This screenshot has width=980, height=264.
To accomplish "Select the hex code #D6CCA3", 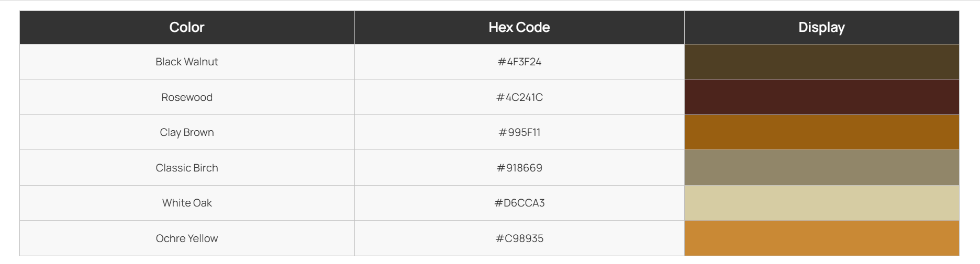I will (x=519, y=203).
